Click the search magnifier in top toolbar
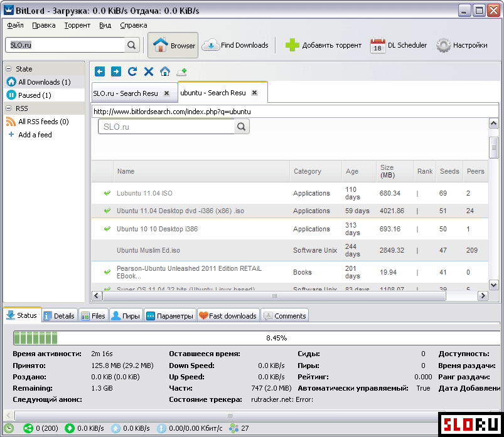This screenshot has width=504, height=437. [x=131, y=45]
